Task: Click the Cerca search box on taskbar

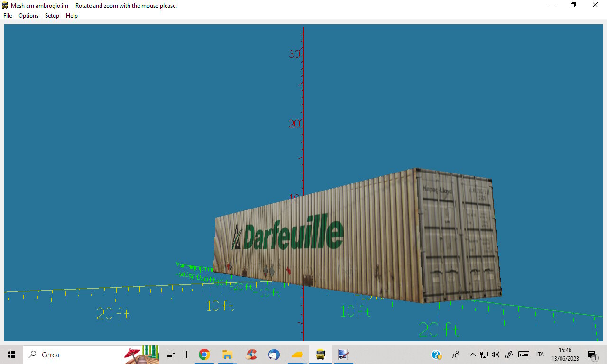Action: pos(91,355)
